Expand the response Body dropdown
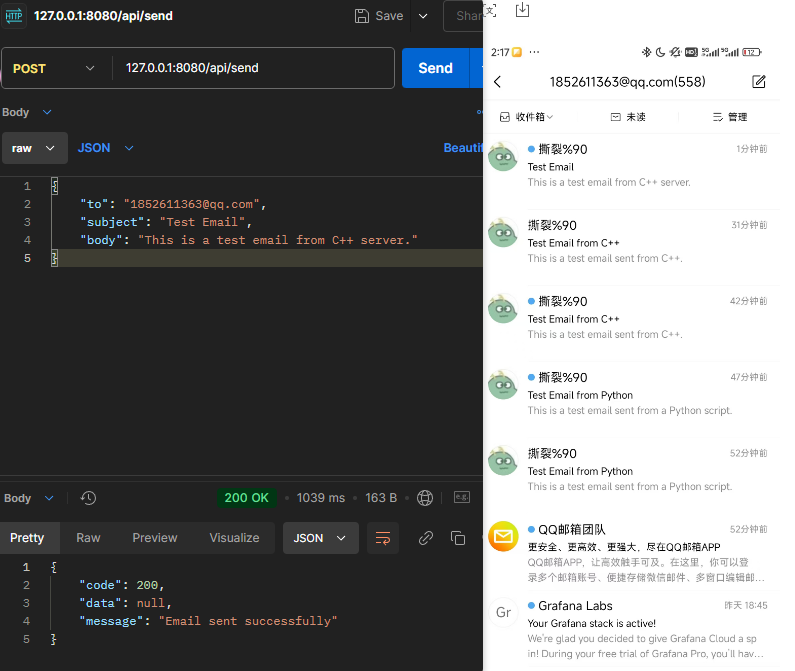 coord(49,498)
